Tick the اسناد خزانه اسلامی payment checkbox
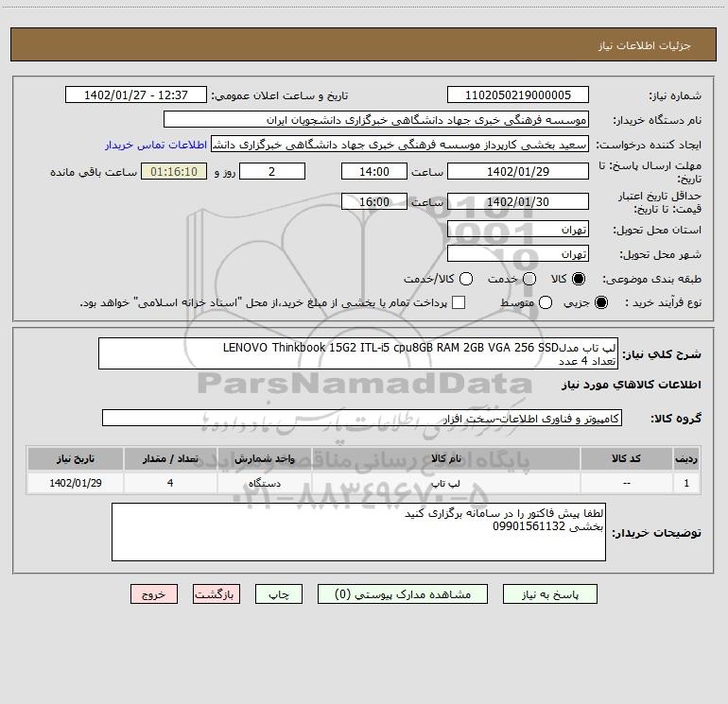Image resolution: width=728 pixels, height=704 pixels. coord(459,302)
